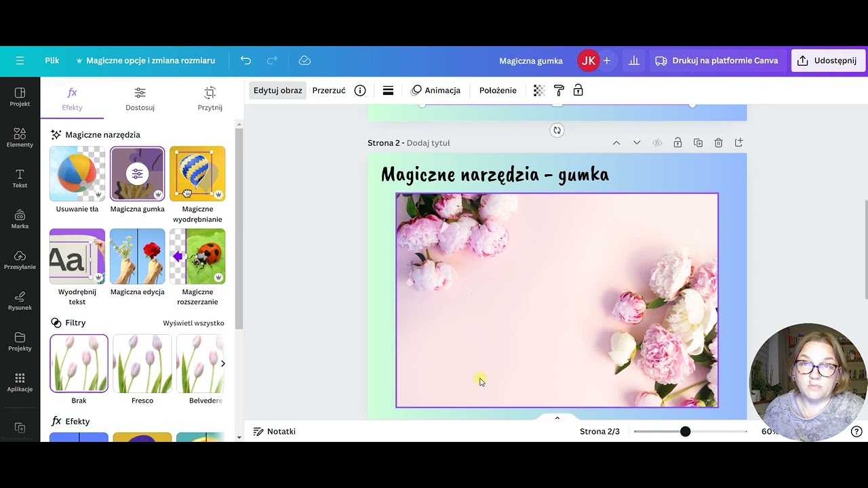Open the Projekt sidebar panel
The height and width of the screenshot is (488, 868).
click(x=20, y=97)
